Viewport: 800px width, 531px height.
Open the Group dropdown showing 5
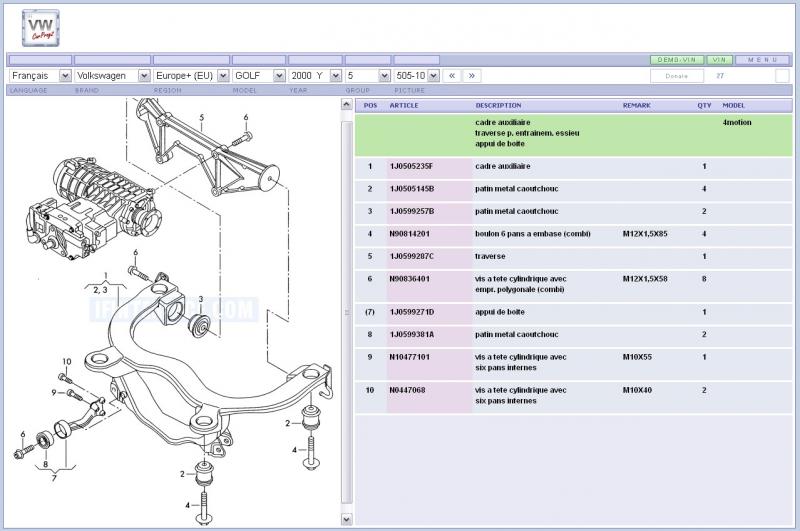coord(368,75)
